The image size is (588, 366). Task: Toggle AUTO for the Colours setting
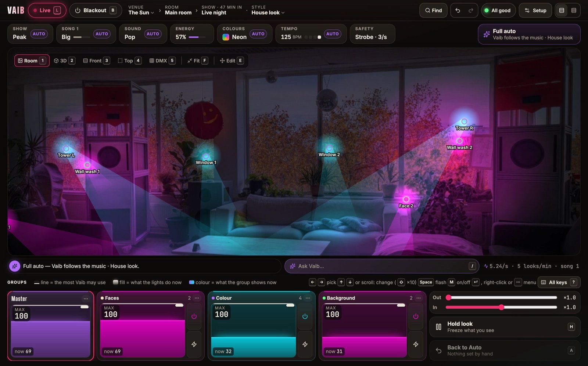258,34
